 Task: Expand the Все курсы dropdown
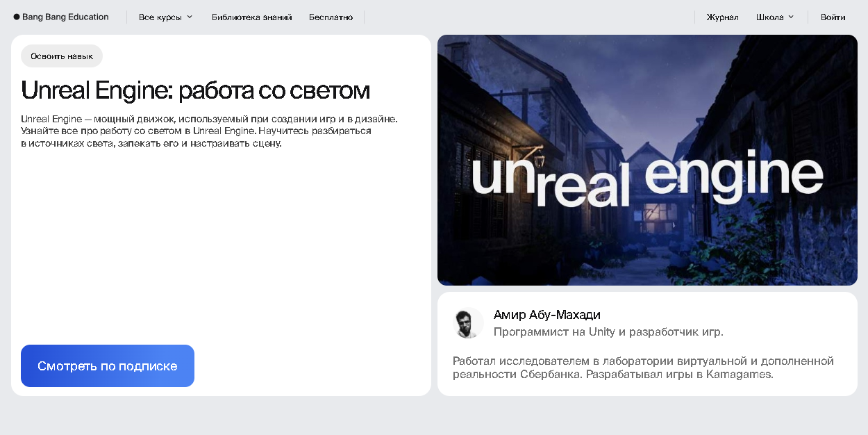pos(166,17)
